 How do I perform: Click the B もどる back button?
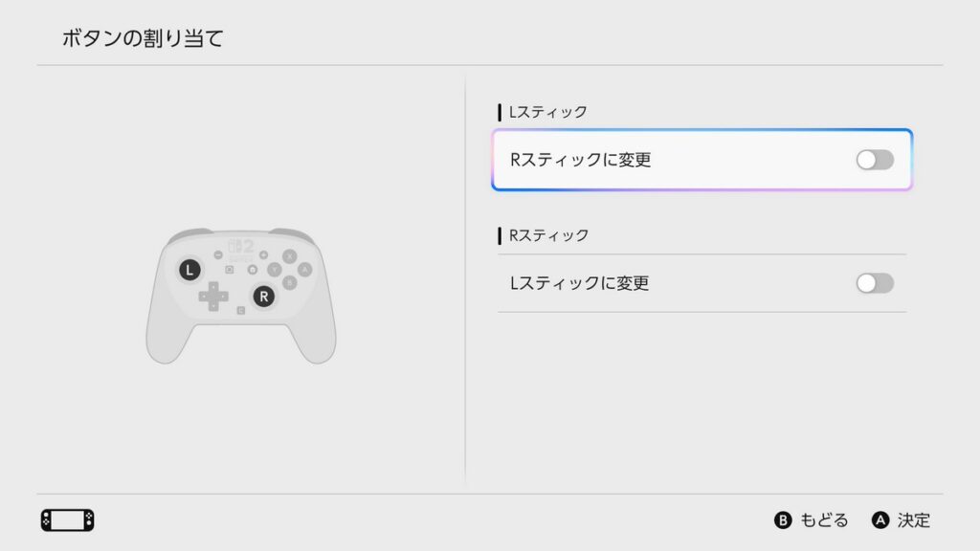[x=811, y=519]
